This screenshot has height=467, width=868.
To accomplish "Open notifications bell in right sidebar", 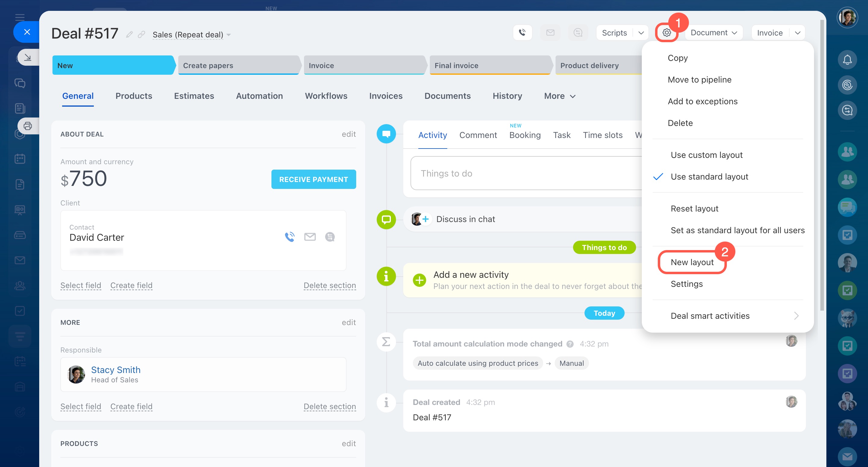I will pos(847,60).
